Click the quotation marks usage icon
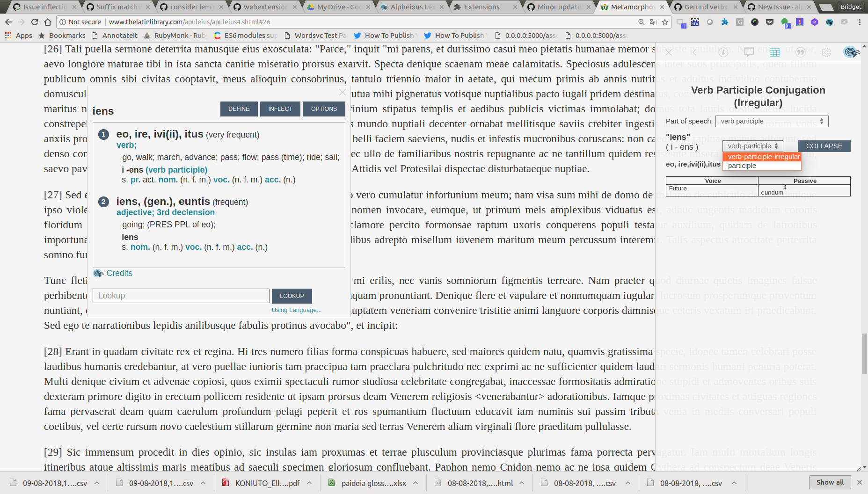 801,52
